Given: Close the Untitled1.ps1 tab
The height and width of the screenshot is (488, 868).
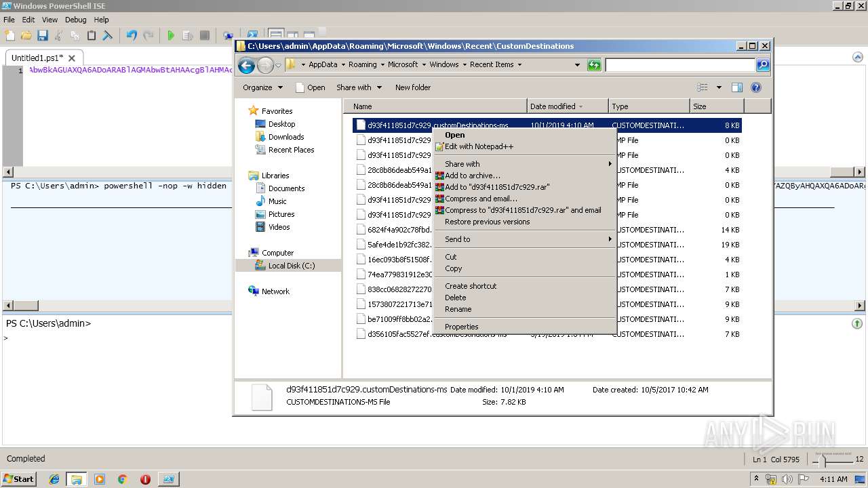Looking at the screenshot, I should (73, 58).
